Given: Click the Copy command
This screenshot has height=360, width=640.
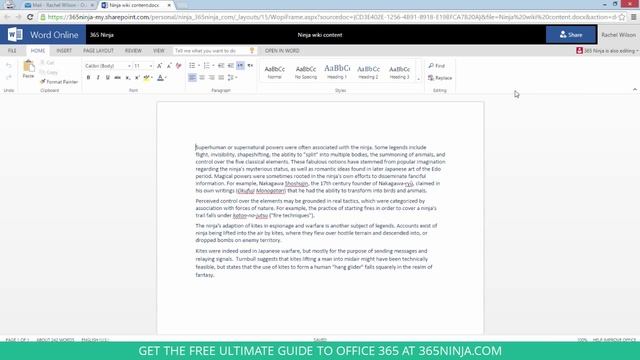Looking at the screenshot, I should 49,72.
